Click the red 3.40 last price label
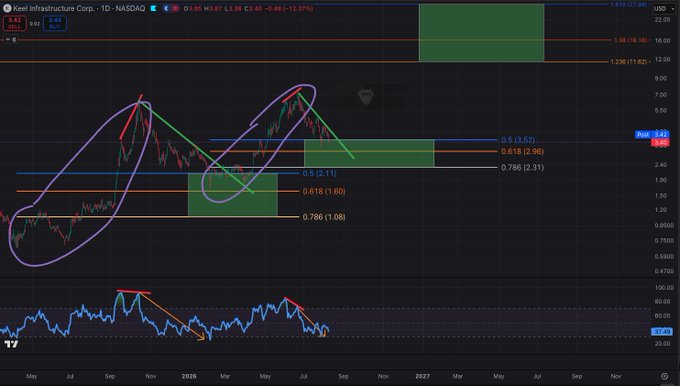 (660, 142)
